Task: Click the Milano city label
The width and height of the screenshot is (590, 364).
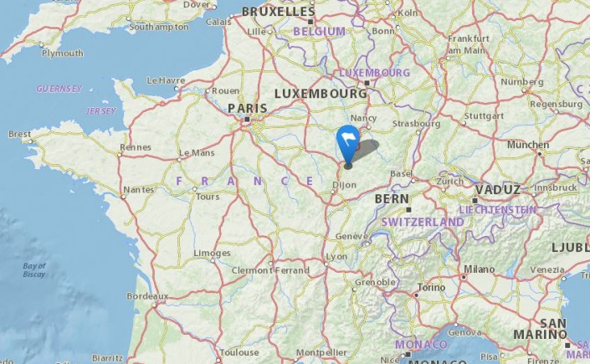Action: point(479,269)
